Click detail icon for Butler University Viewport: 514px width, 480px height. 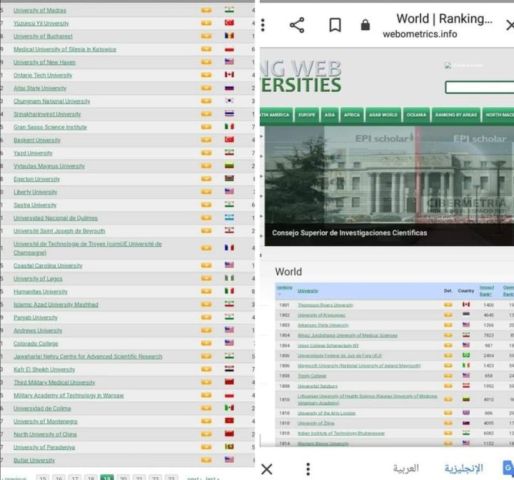click(206, 460)
